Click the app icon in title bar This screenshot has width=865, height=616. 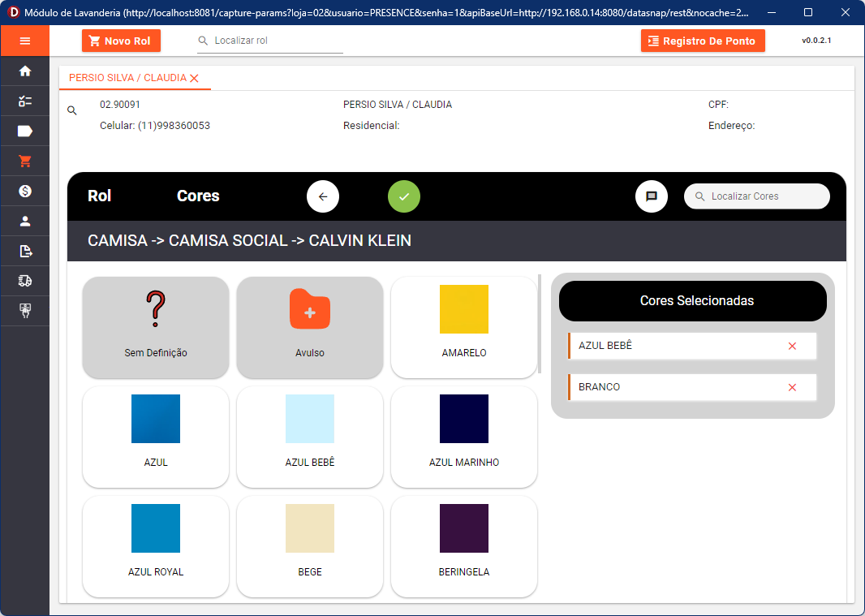click(13, 12)
